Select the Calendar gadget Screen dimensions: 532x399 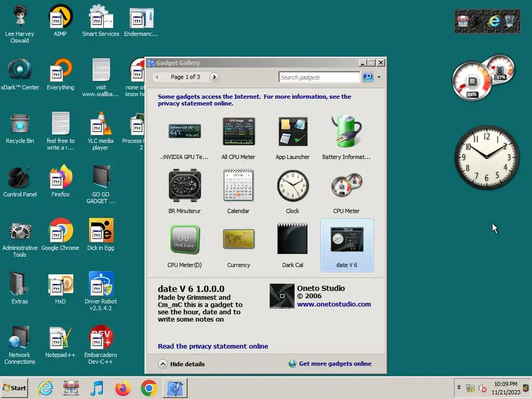click(238, 192)
